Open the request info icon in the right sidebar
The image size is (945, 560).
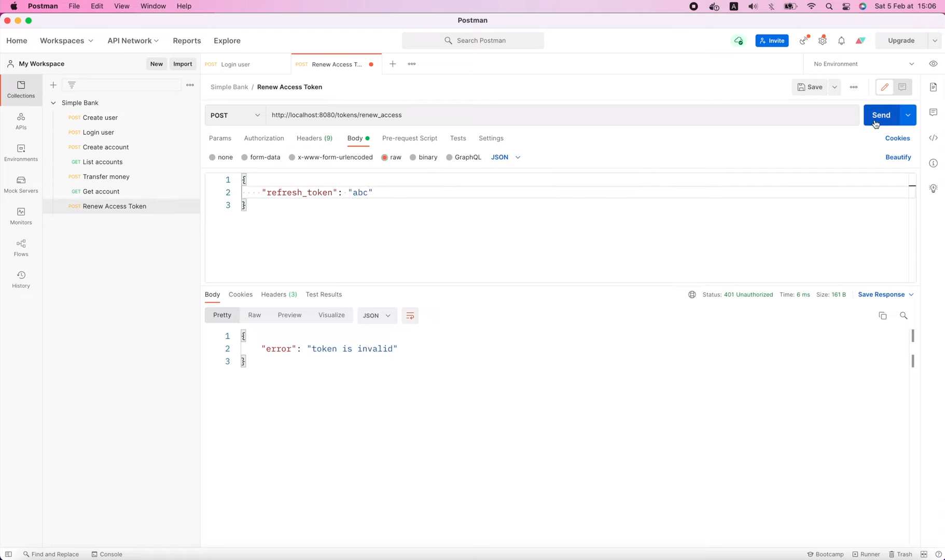click(x=933, y=163)
